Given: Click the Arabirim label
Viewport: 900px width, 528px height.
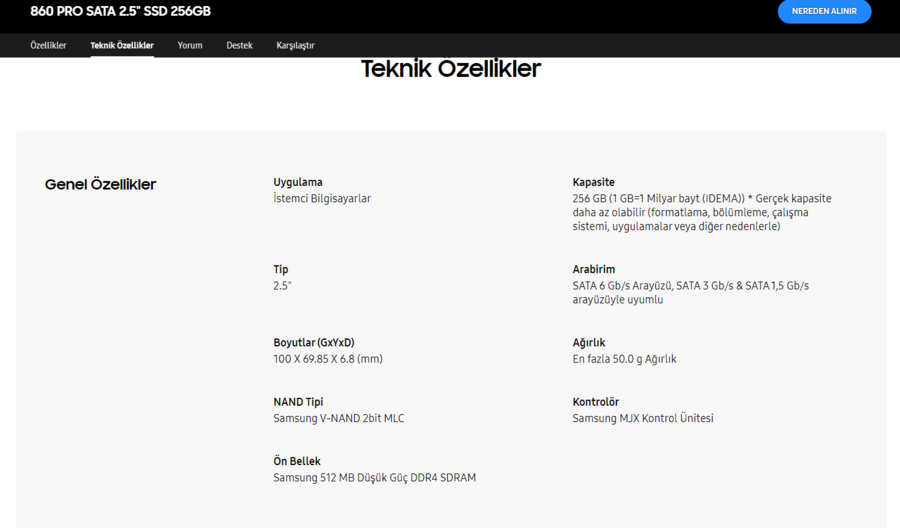Looking at the screenshot, I should tap(593, 269).
